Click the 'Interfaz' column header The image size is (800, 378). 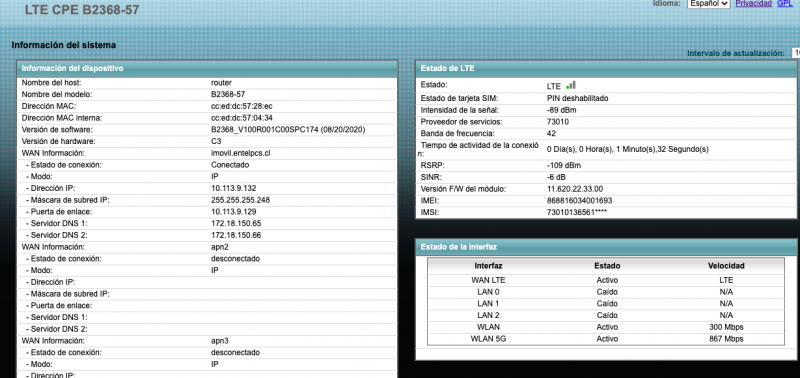488,266
